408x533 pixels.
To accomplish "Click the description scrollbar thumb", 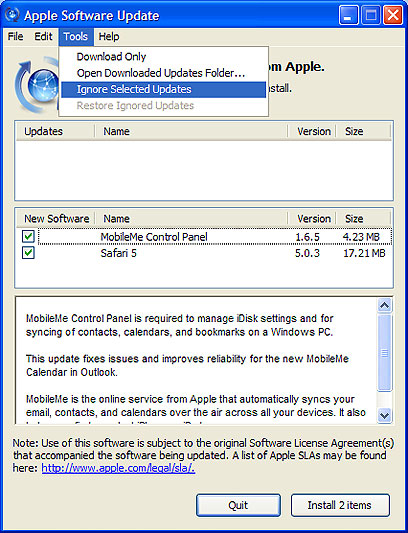I will (385, 353).
